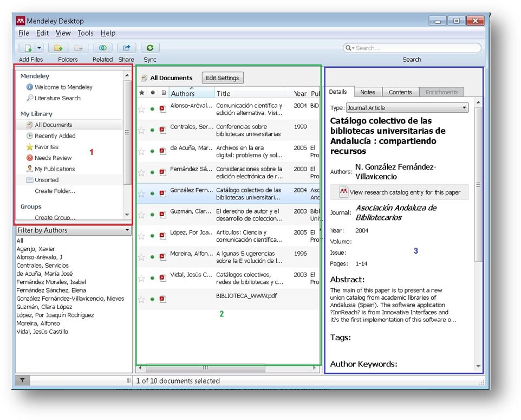This screenshot has width=521, height=420.
Task: Click the Add Files toolbar icon
Action: (27, 48)
